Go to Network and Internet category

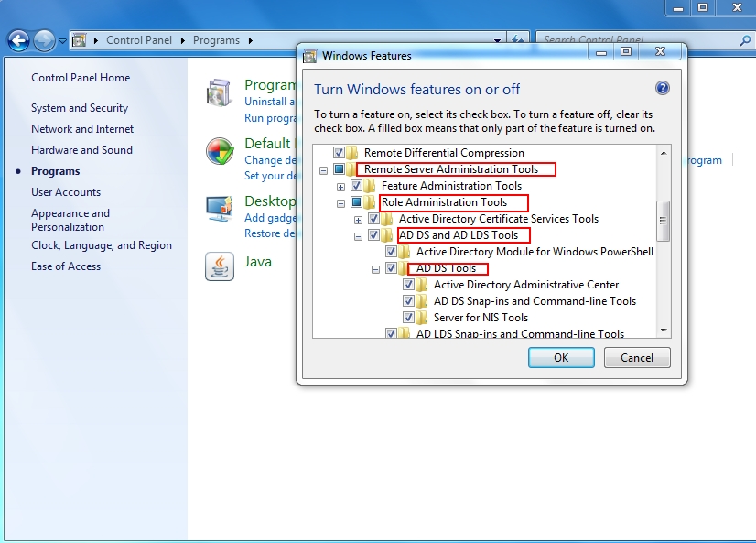coord(82,129)
